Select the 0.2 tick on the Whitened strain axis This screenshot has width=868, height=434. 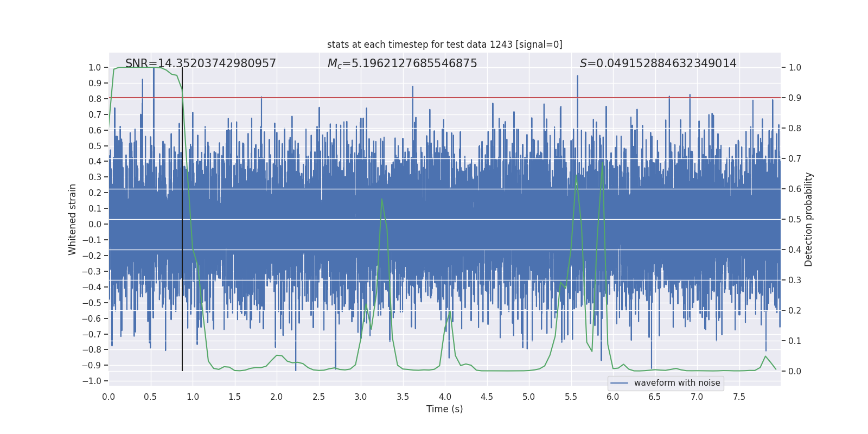coord(95,193)
